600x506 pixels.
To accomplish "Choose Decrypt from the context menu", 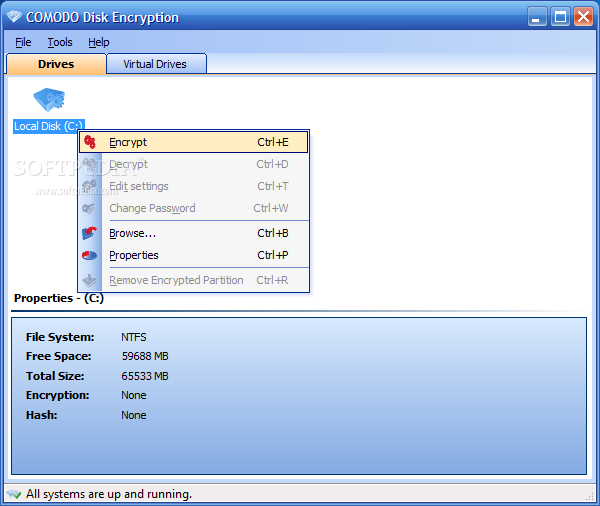I will [x=194, y=164].
